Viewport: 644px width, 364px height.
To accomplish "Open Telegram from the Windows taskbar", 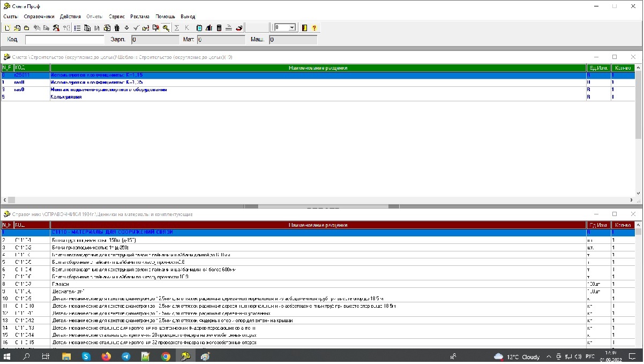I will (x=125, y=356).
